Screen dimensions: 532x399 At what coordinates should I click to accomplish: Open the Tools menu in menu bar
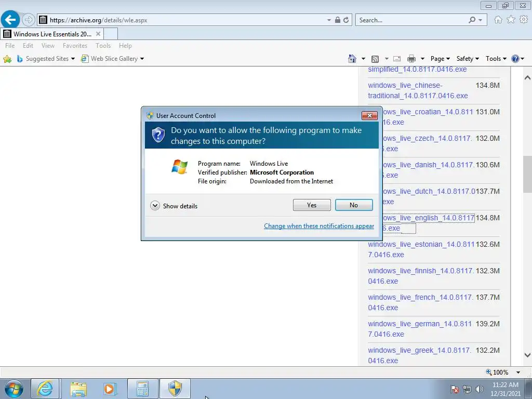point(103,46)
